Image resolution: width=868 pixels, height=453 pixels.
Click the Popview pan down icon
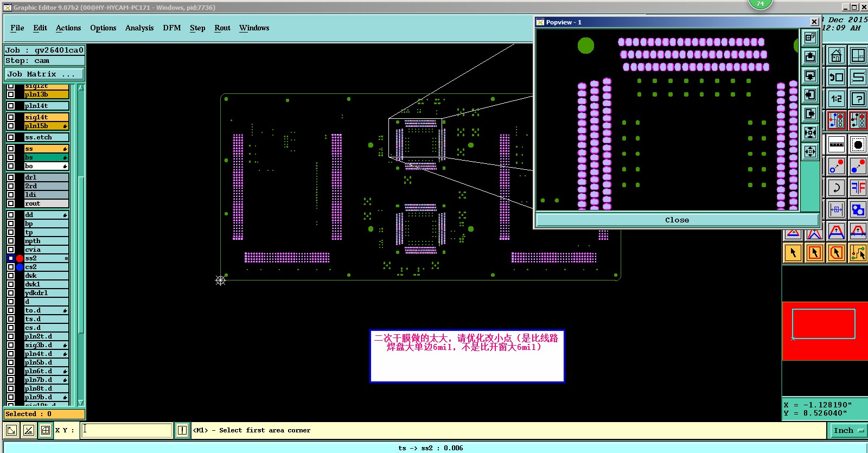(810, 75)
